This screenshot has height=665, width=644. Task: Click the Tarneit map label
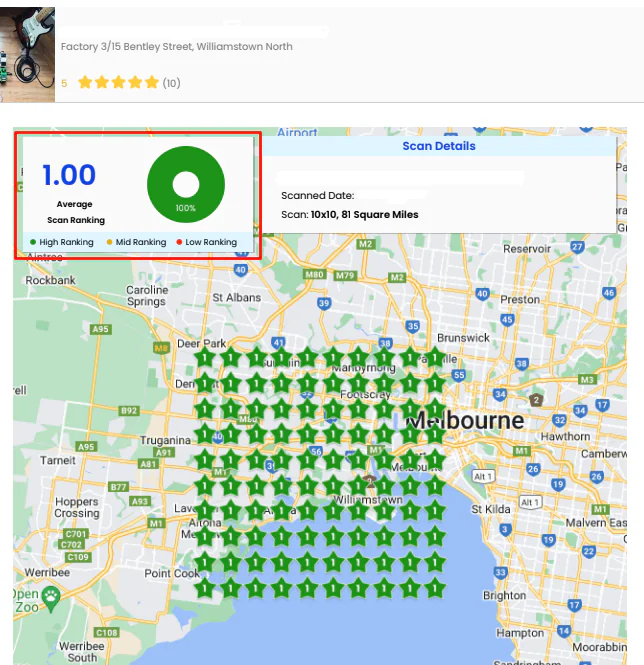pyautogui.click(x=58, y=460)
